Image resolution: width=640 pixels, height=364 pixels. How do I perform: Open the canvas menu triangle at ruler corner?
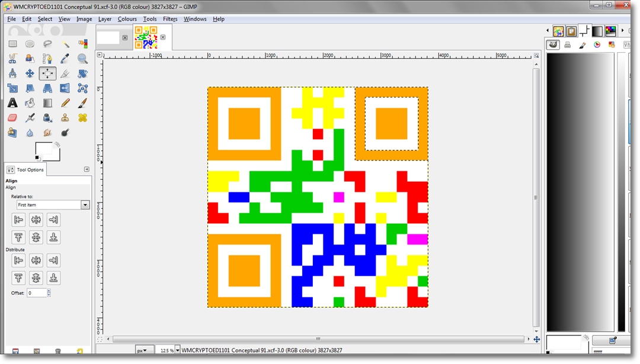(100, 54)
